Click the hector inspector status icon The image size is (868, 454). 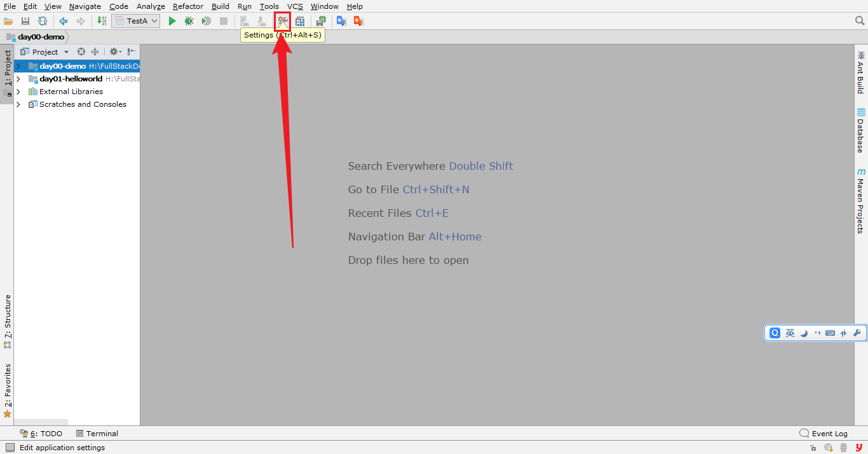click(x=843, y=448)
